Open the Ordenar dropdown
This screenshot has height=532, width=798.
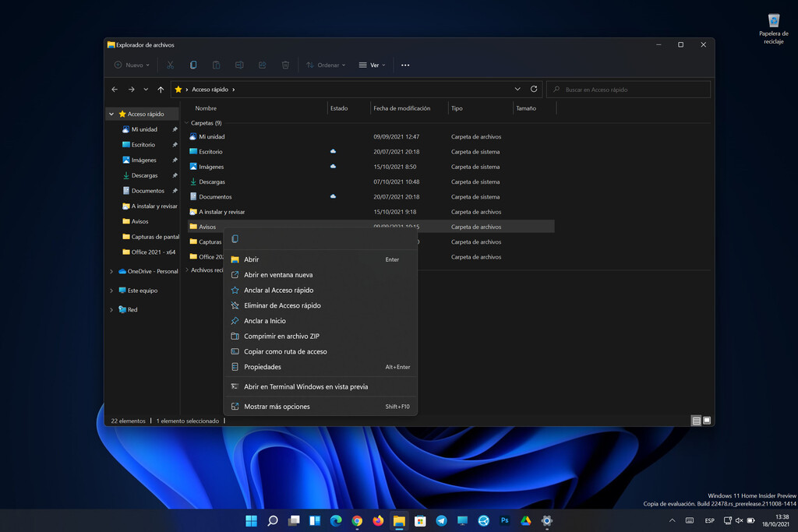[327, 65]
